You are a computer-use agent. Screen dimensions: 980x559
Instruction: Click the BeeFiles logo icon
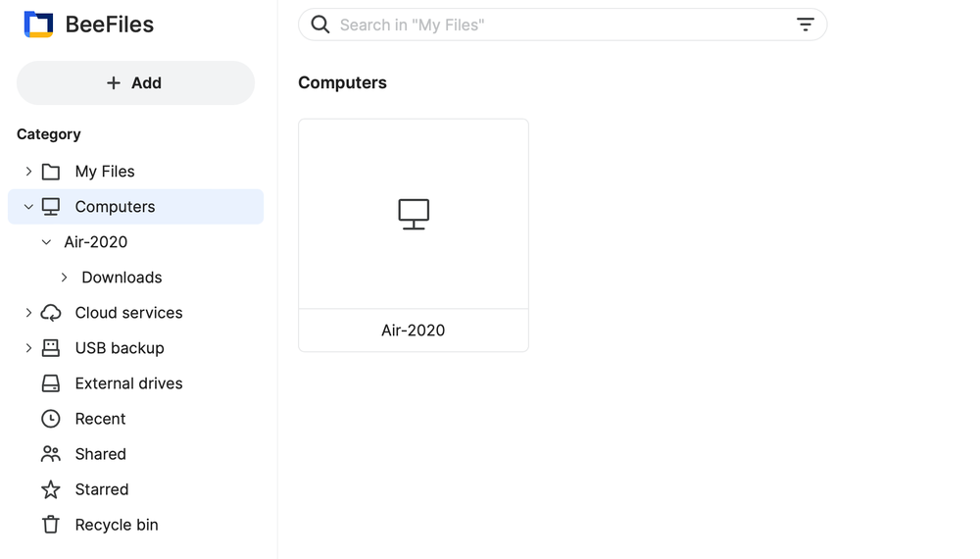pos(39,25)
